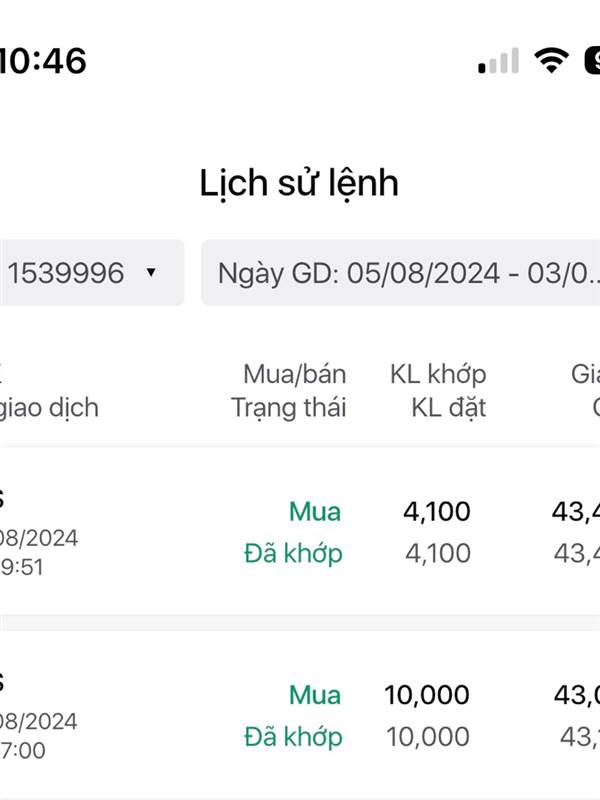Tap the dropdown arrow beside 1539996

[151, 272]
